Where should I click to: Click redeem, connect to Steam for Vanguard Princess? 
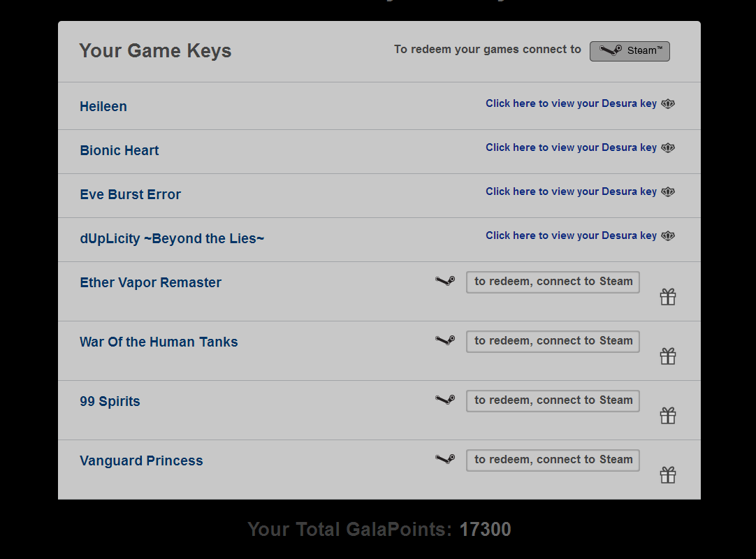pyautogui.click(x=553, y=460)
